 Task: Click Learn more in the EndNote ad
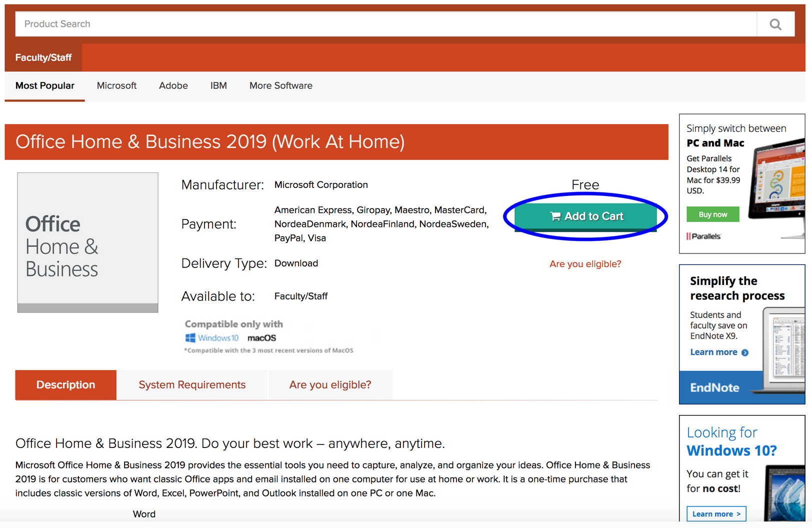pyautogui.click(x=719, y=352)
